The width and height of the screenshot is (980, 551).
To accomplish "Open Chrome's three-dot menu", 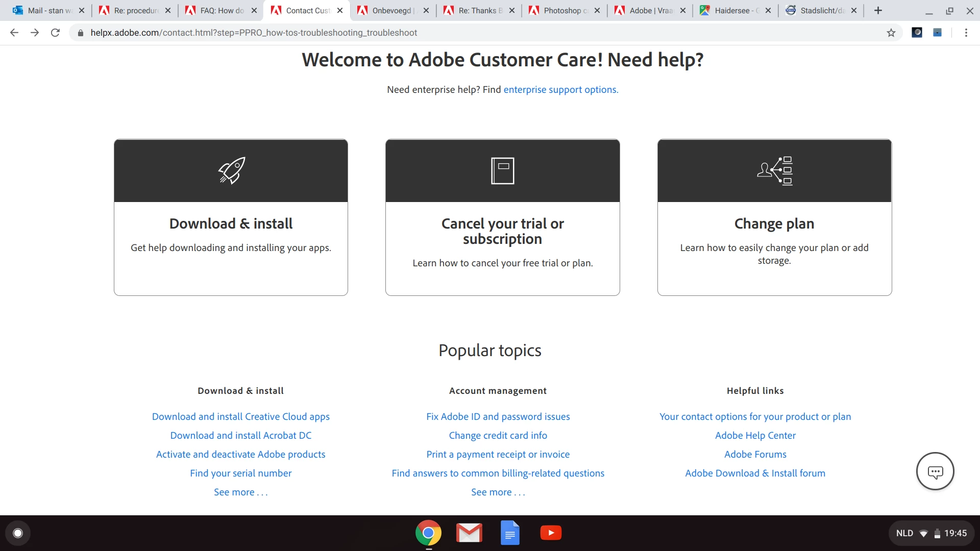I will 966,33.
